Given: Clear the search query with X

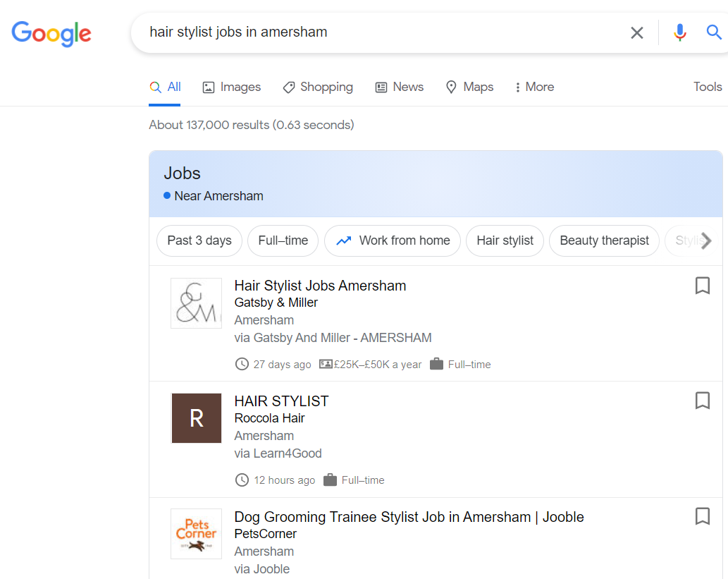Looking at the screenshot, I should point(636,32).
